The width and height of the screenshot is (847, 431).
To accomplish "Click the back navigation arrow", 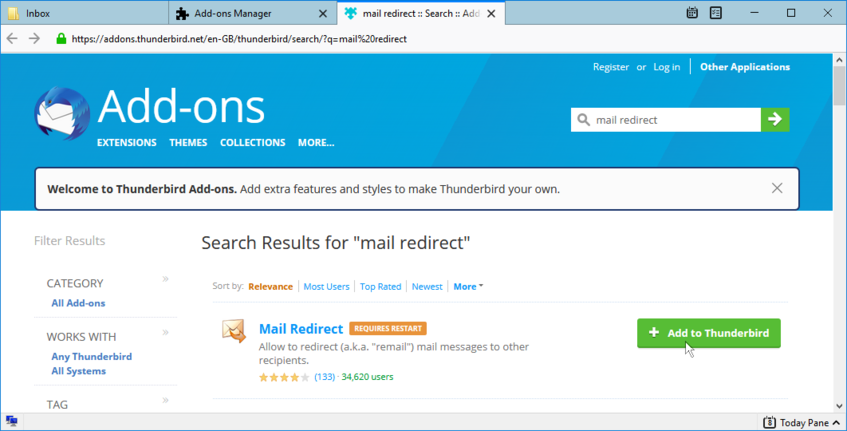I will (x=12, y=38).
